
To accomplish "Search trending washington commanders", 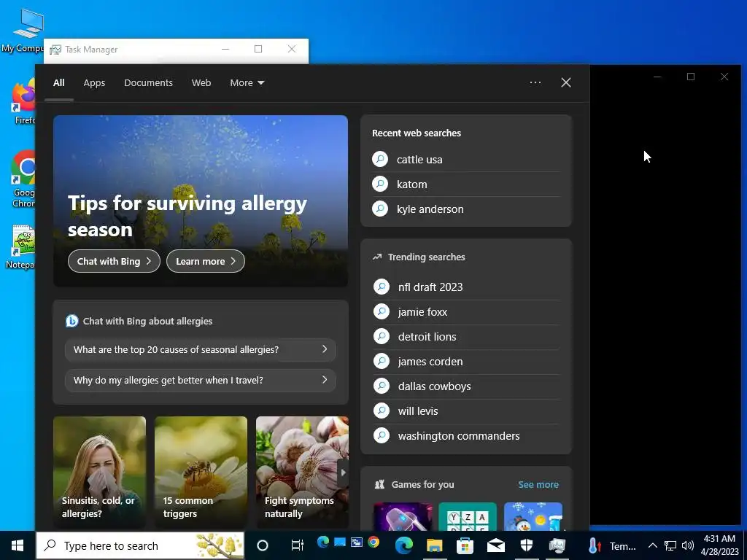I will click(466, 436).
